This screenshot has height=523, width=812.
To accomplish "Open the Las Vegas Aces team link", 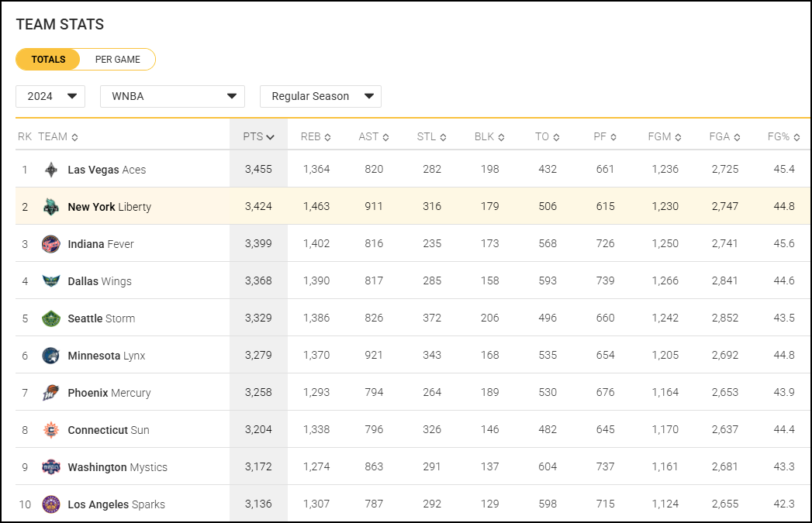I will click(x=107, y=170).
